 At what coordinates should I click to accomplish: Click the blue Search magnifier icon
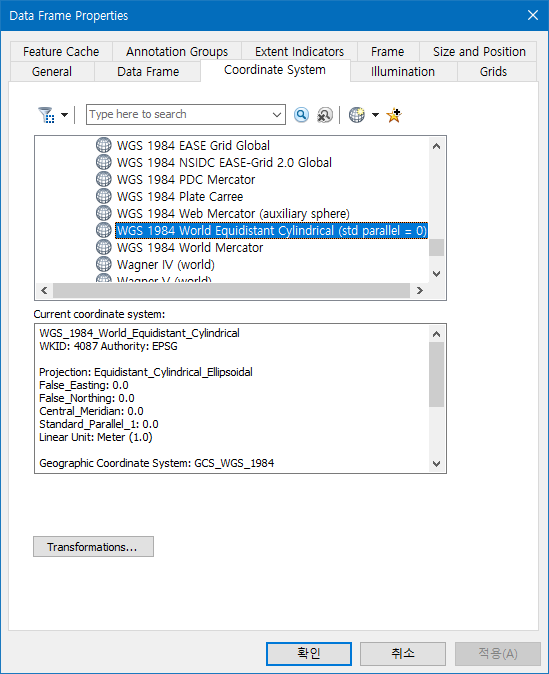tap(301, 115)
